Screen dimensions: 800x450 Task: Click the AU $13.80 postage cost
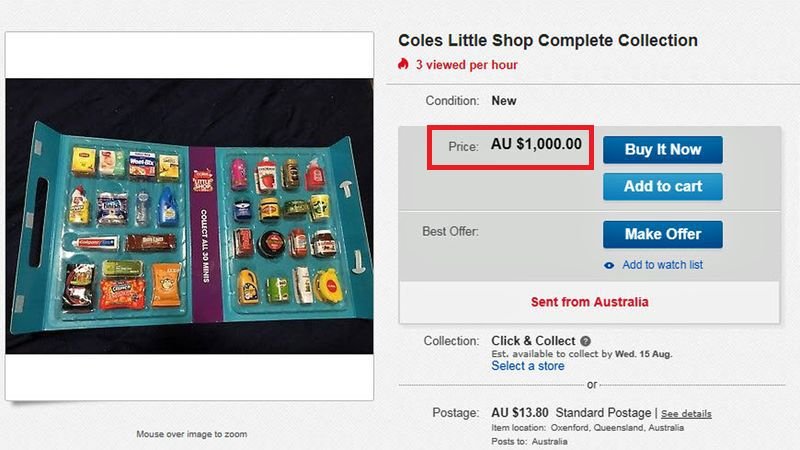[x=520, y=412]
